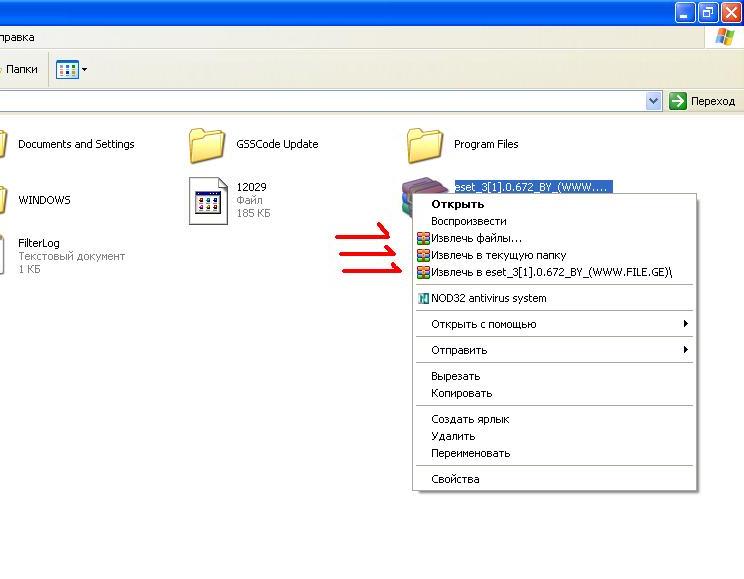Choose Копировать in context menu
This screenshot has height=579, width=744.
(554, 393)
